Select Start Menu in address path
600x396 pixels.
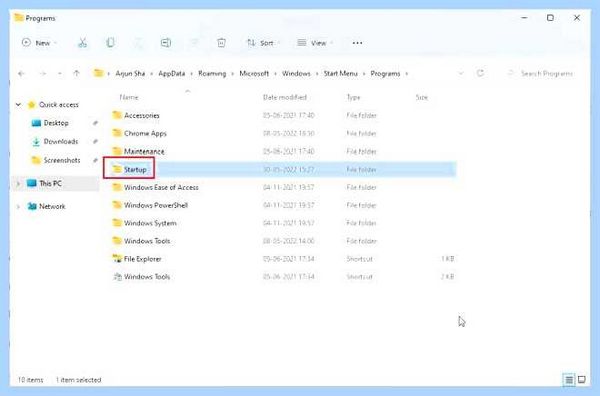point(340,73)
